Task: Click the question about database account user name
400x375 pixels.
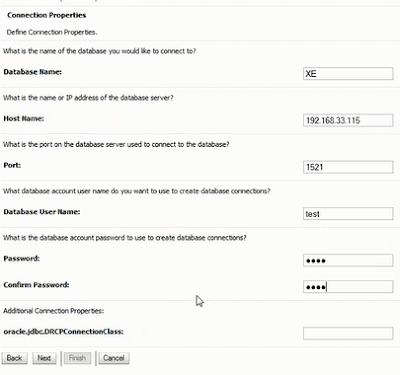Action: click(137, 191)
